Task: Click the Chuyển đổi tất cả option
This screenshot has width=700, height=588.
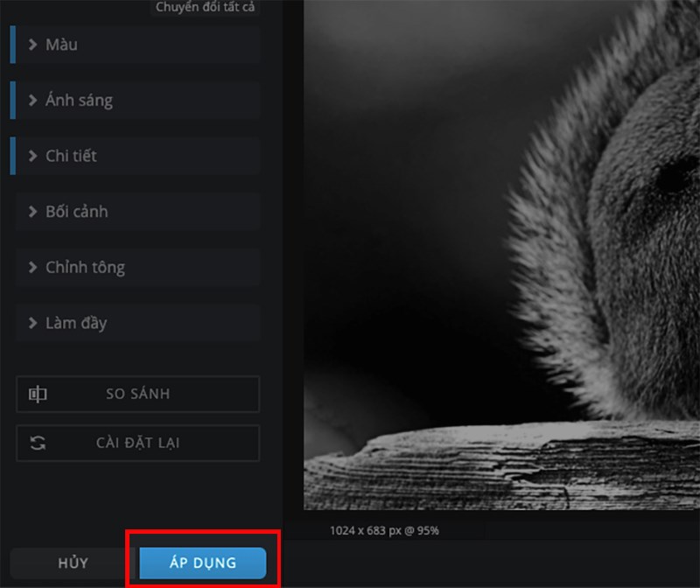Action: click(206, 8)
